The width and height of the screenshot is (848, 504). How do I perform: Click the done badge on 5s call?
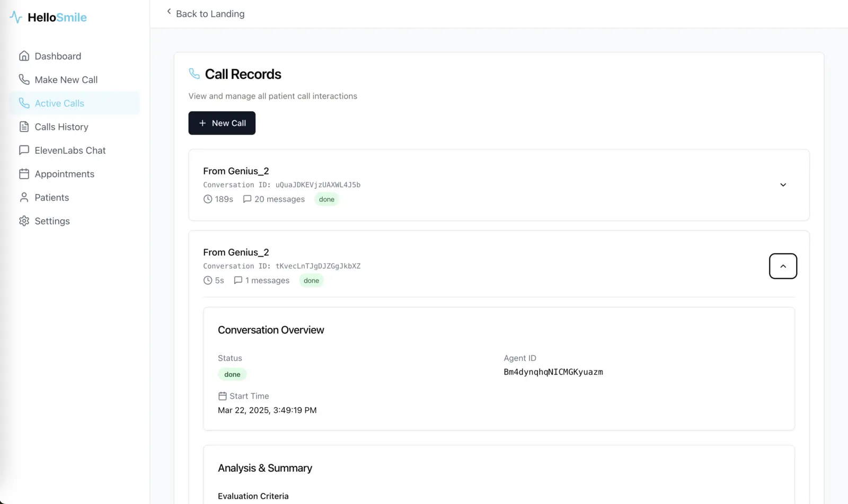(x=311, y=280)
